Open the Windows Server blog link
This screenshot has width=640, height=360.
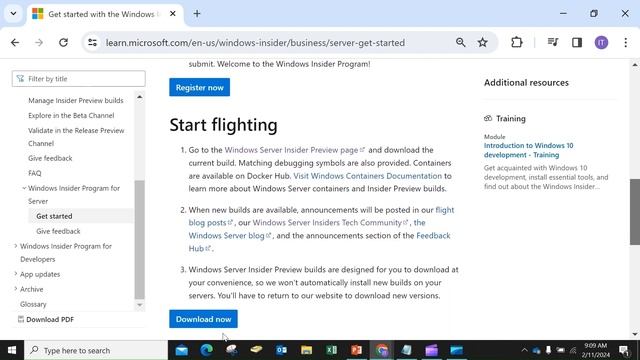230,236
